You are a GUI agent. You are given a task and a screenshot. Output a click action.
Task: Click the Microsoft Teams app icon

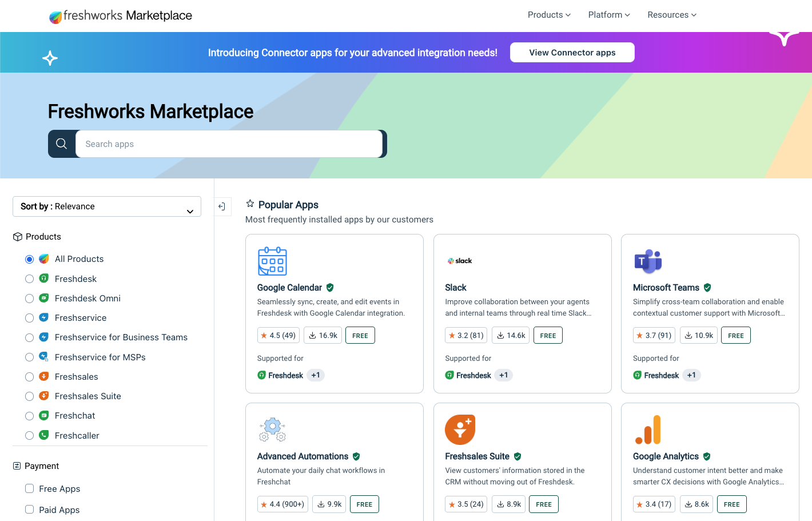point(648,261)
